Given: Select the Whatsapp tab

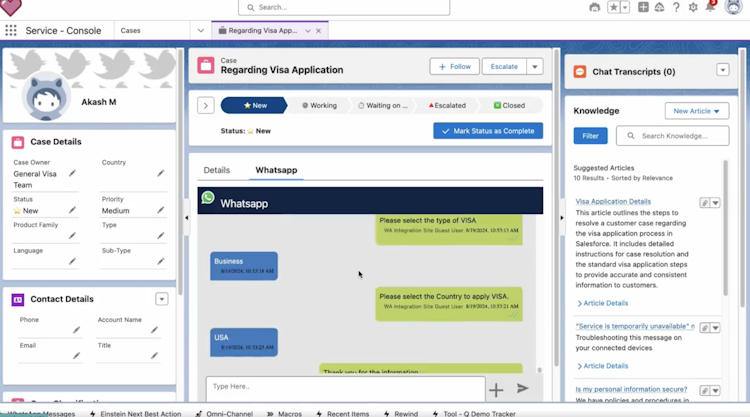Looking at the screenshot, I should pyautogui.click(x=276, y=170).
